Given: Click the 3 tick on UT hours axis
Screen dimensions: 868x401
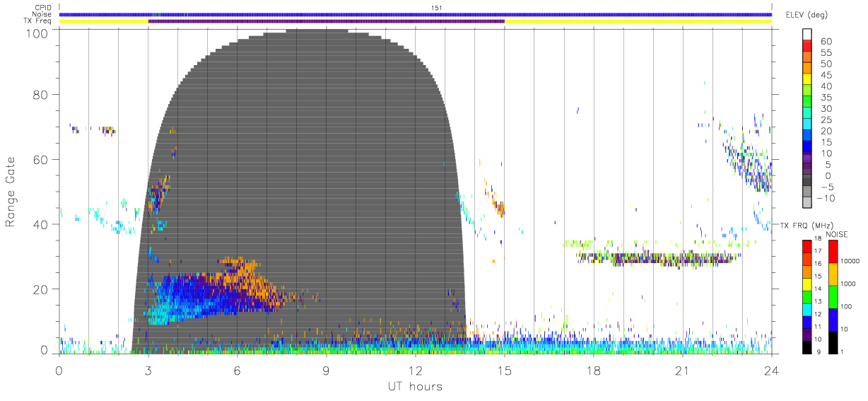Looking at the screenshot, I should click(148, 370).
